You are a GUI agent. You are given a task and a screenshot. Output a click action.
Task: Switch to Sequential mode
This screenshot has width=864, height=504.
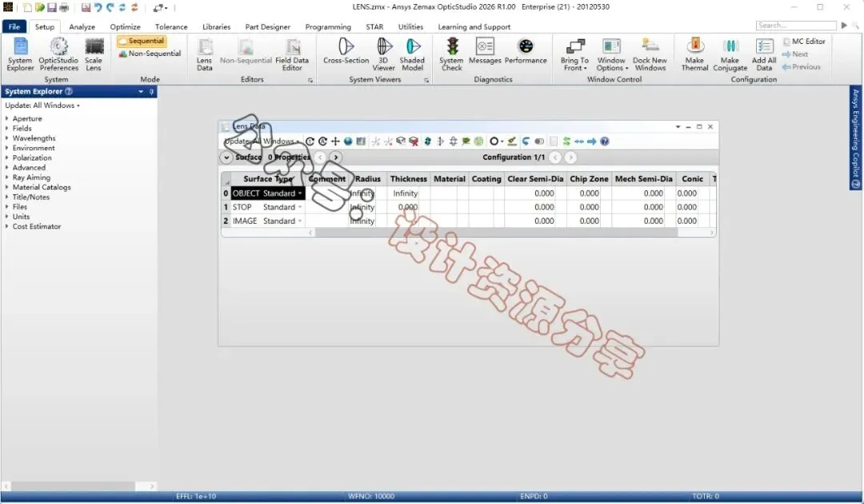pos(141,42)
